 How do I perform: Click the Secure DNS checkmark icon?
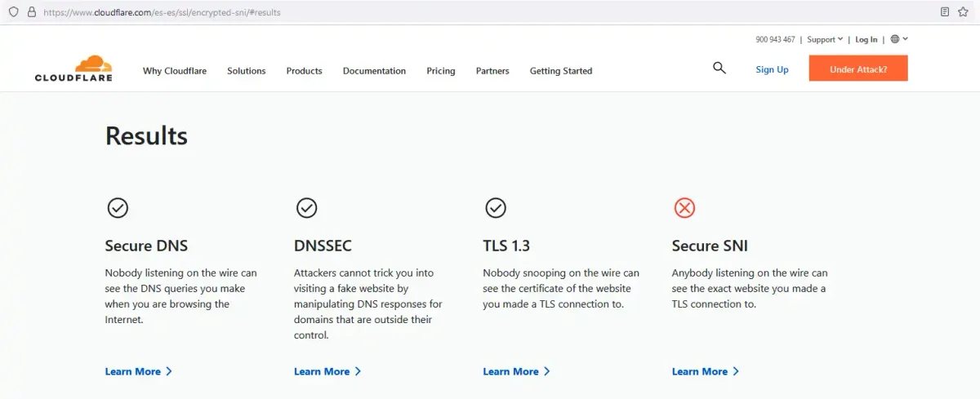tap(118, 208)
